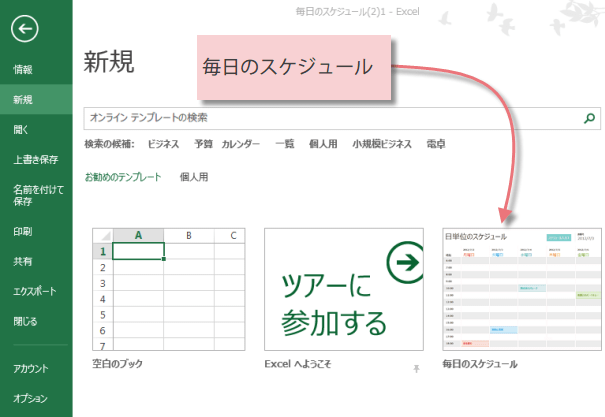Click the オンライン テンプレートの検索 search field
The image size is (605, 417).
pyautogui.click(x=342, y=118)
